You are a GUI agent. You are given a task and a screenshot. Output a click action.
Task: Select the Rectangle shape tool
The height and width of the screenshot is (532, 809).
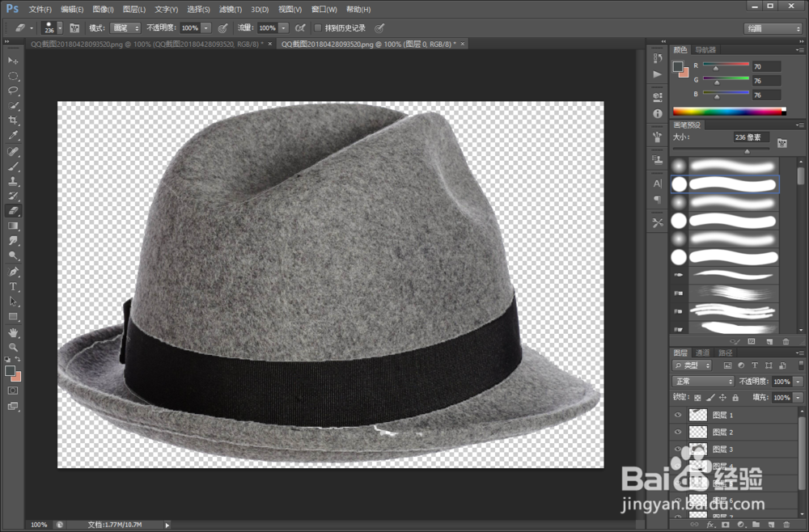(x=13, y=316)
